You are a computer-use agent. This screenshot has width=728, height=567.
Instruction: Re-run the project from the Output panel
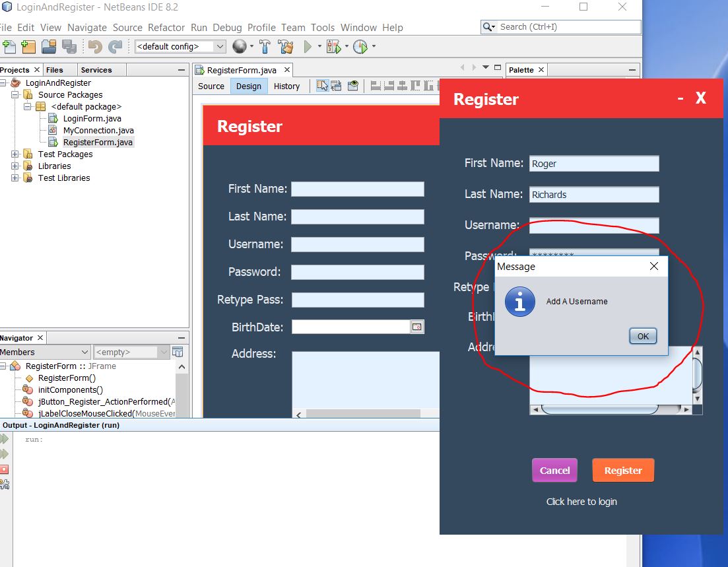(8, 439)
